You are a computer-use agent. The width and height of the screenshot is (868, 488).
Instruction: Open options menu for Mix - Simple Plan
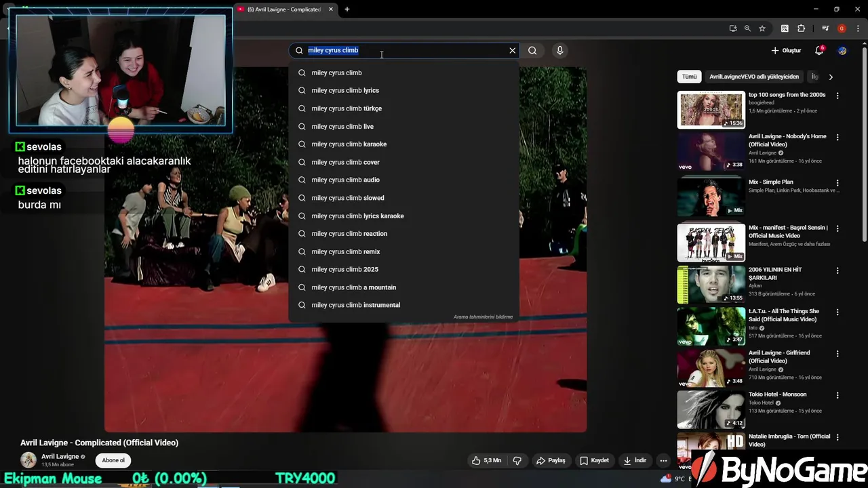837,182
